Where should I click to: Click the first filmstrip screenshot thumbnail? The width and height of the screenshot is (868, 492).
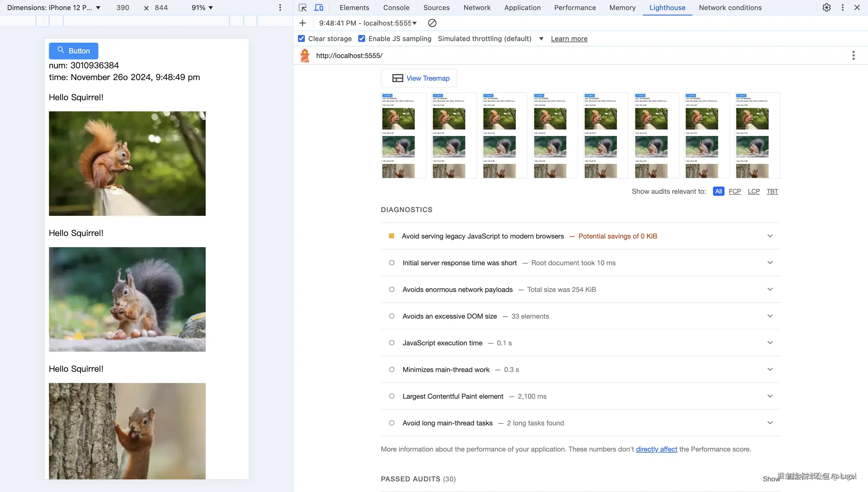403,135
